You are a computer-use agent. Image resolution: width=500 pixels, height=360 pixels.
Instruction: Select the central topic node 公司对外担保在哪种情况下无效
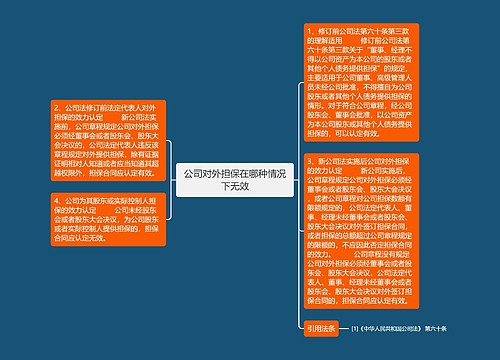click(235, 180)
